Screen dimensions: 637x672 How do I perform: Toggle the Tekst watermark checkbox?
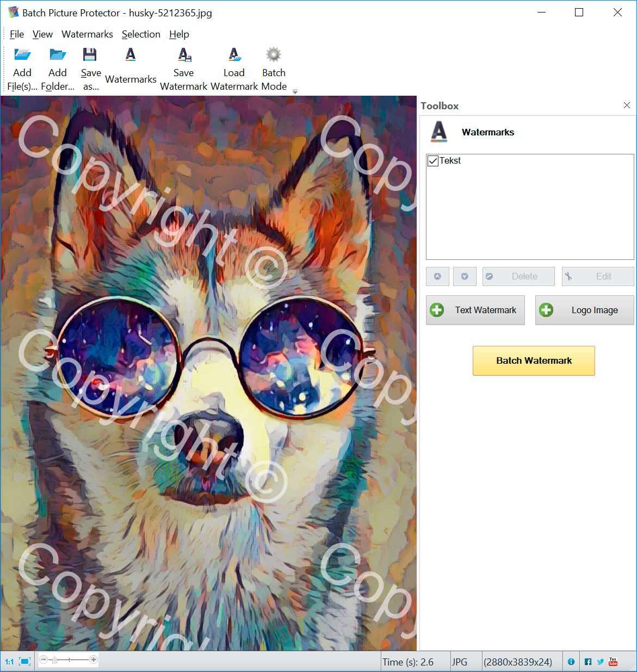point(432,160)
